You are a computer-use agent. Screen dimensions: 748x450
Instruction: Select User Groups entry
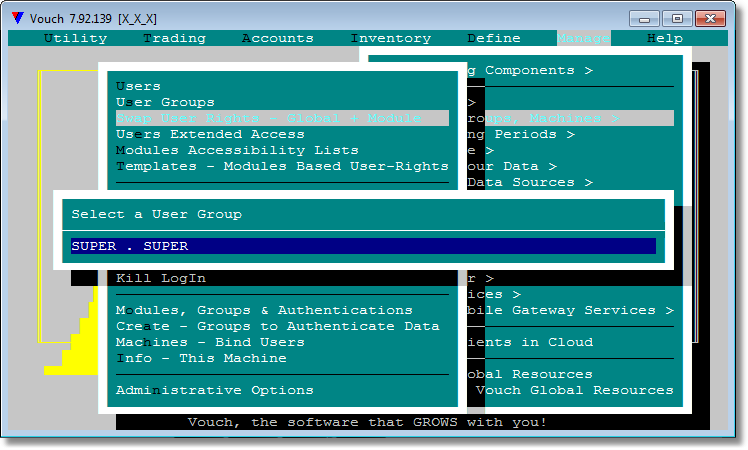click(165, 102)
